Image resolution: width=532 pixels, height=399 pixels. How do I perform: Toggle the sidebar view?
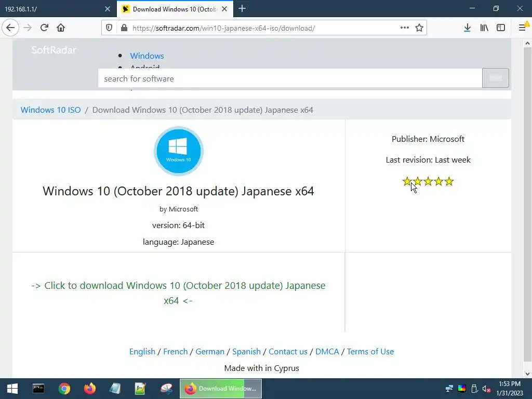tap(501, 28)
